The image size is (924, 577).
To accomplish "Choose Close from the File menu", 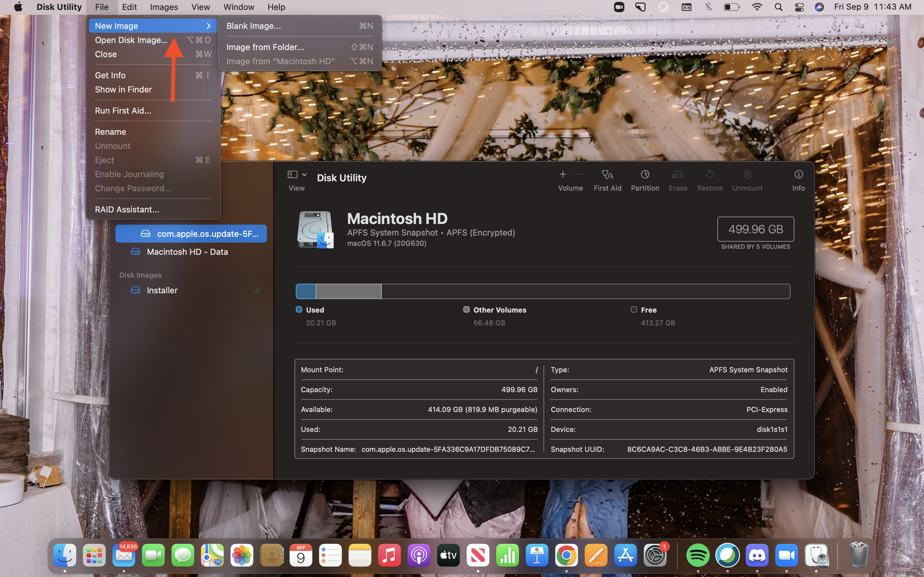I will point(153,54).
